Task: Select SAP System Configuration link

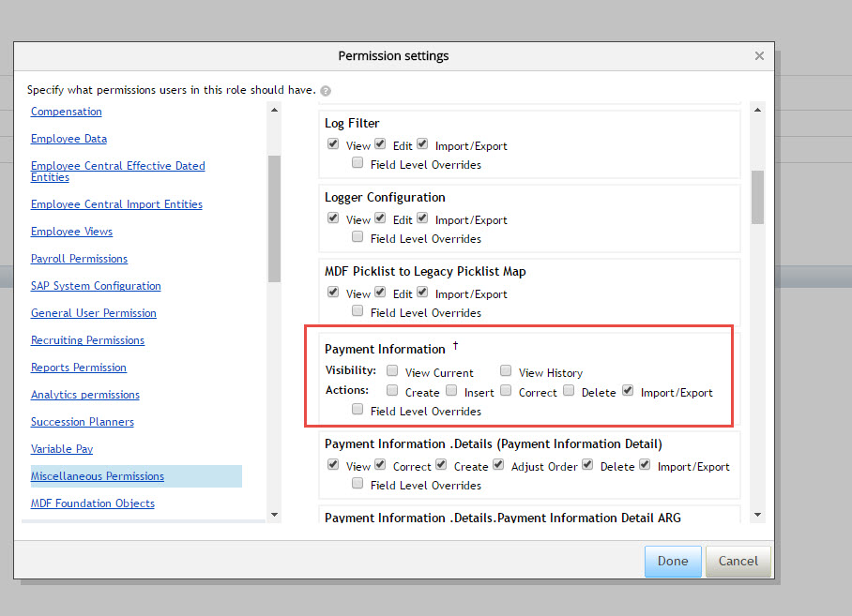Action: 96,285
